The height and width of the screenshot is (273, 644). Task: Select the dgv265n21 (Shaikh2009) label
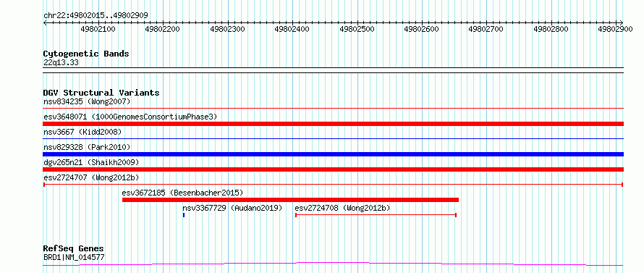[91, 162]
